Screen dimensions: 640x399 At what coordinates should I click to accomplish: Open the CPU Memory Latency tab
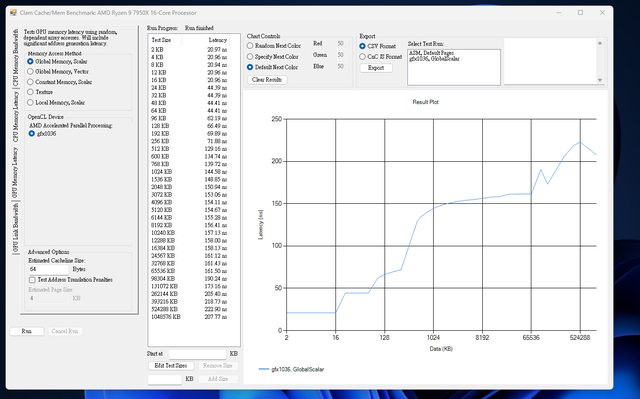(x=16, y=117)
